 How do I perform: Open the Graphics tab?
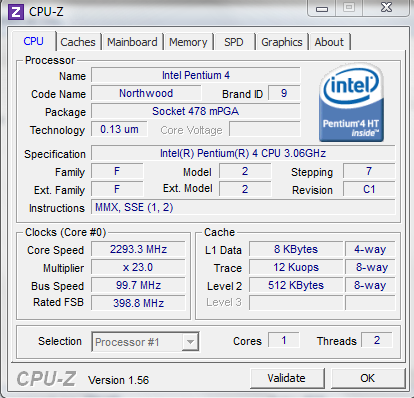(282, 42)
